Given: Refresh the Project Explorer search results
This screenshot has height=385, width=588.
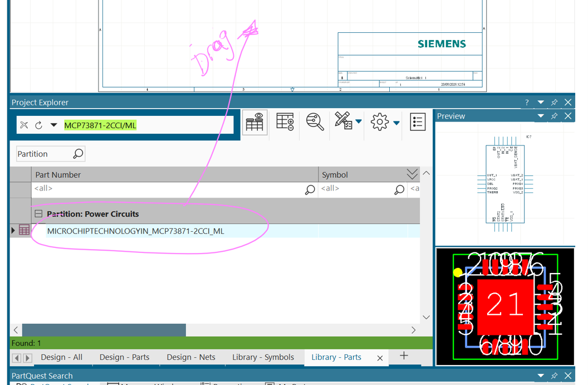Looking at the screenshot, I should [38, 125].
